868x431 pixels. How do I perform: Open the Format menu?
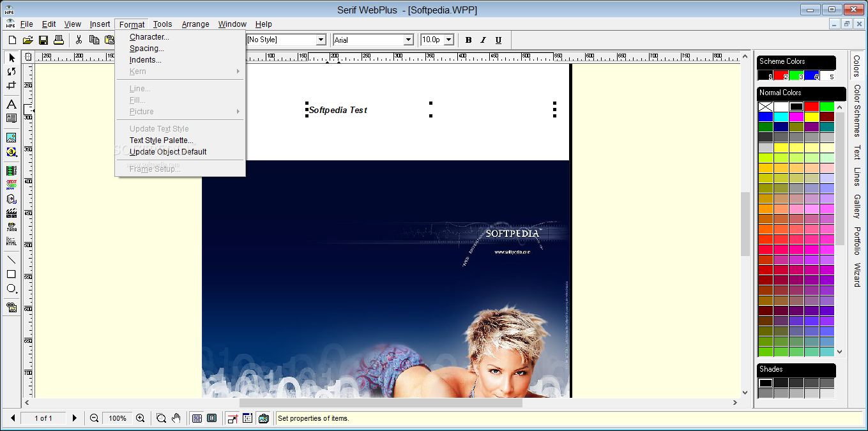pyautogui.click(x=132, y=24)
